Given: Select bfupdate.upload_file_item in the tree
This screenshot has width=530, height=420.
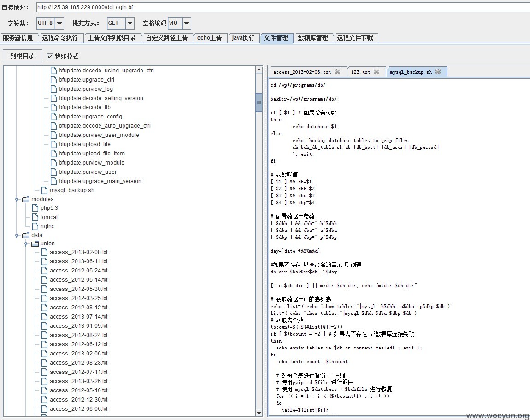Looking at the screenshot, I should pyautogui.click(x=92, y=154).
